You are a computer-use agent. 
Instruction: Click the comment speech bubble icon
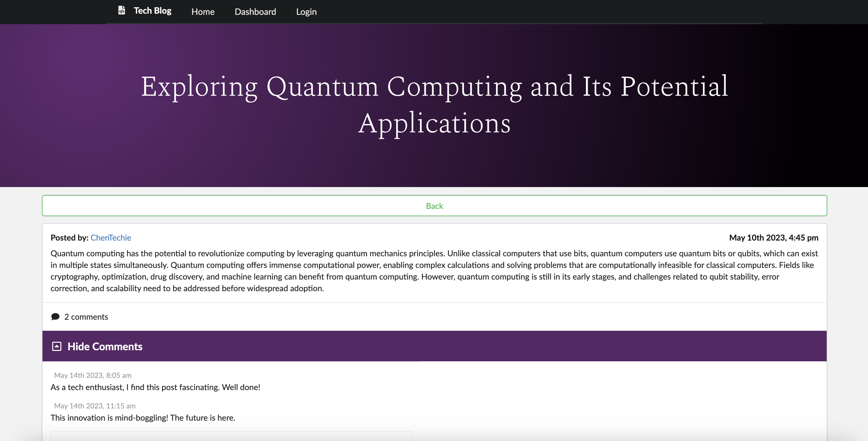55,317
